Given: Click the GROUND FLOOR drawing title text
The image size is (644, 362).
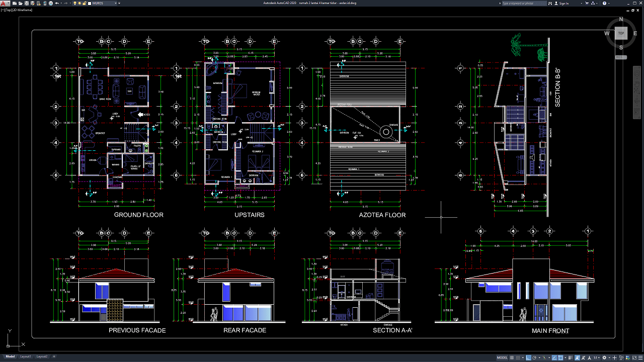Looking at the screenshot, I should click(x=138, y=215).
